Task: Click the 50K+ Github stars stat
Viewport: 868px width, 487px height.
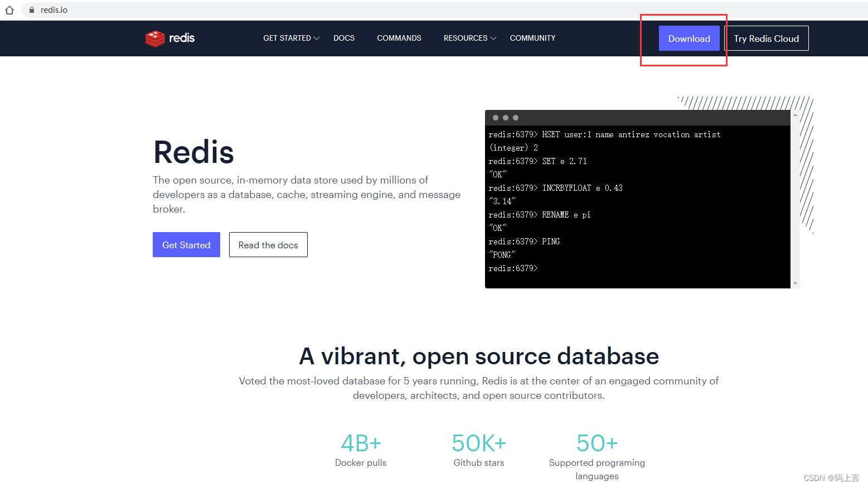Action: pos(479,451)
